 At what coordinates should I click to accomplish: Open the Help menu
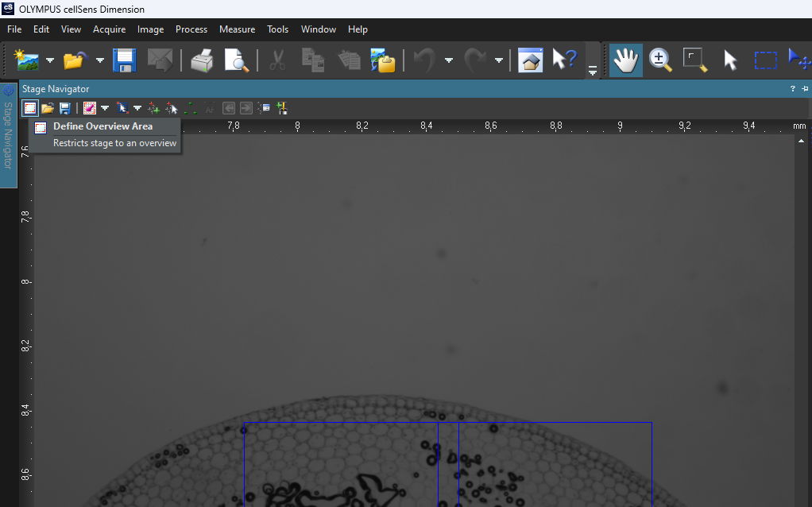358,29
